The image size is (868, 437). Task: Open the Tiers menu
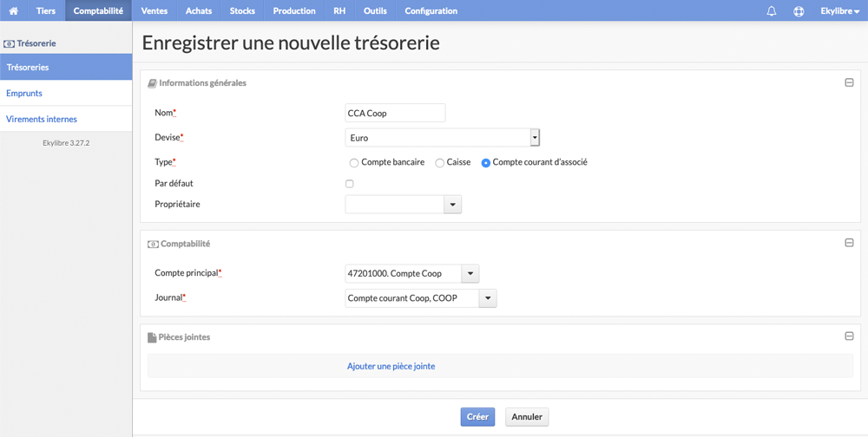[46, 10]
